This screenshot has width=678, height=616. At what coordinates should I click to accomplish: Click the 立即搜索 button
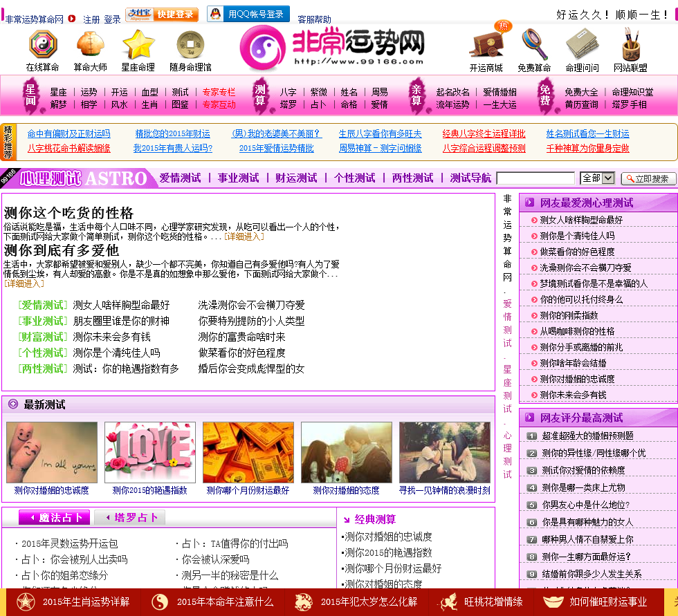coord(648,178)
